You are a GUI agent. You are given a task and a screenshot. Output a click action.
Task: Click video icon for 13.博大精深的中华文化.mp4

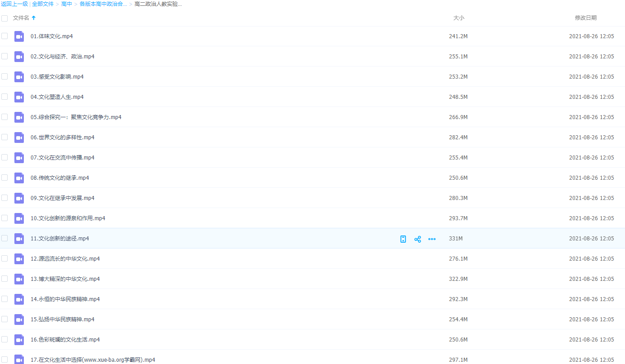[x=19, y=279]
